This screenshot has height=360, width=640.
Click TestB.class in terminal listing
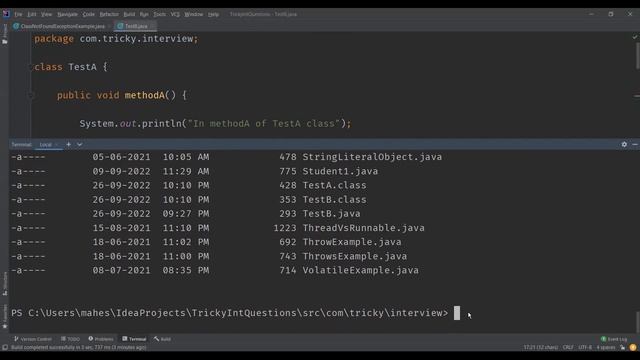[x=334, y=200]
